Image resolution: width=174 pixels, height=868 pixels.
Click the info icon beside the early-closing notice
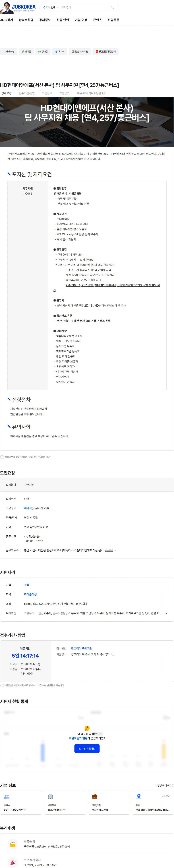(2, 685)
